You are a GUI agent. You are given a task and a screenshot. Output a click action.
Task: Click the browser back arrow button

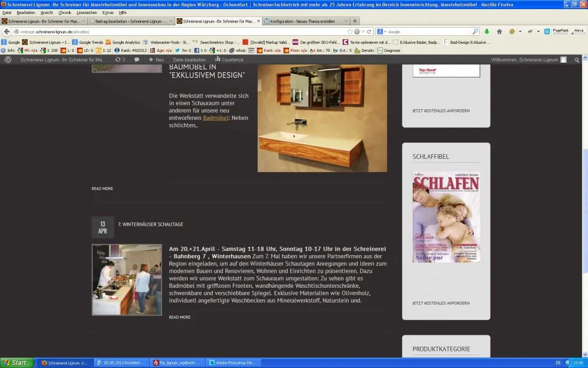[x=7, y=32]
